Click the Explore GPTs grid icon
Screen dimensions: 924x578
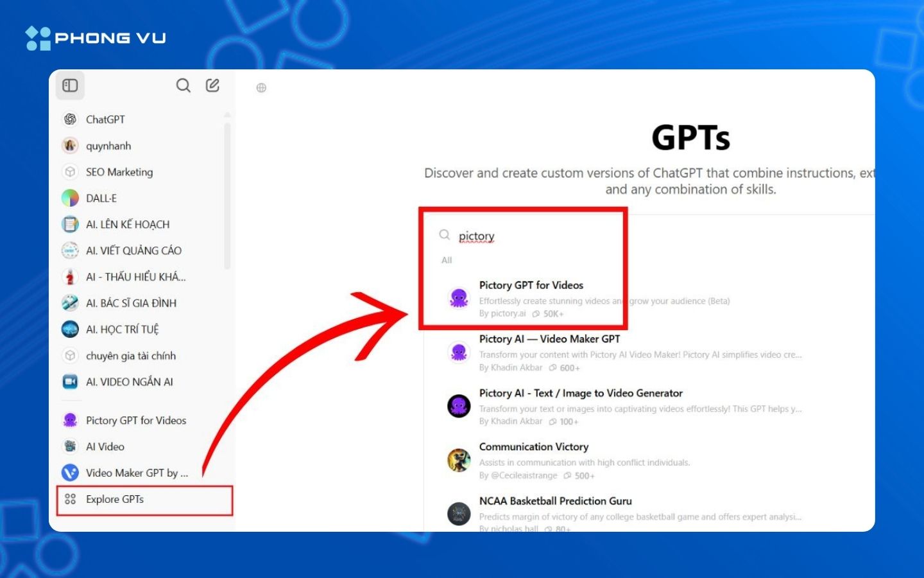point(70,500)
